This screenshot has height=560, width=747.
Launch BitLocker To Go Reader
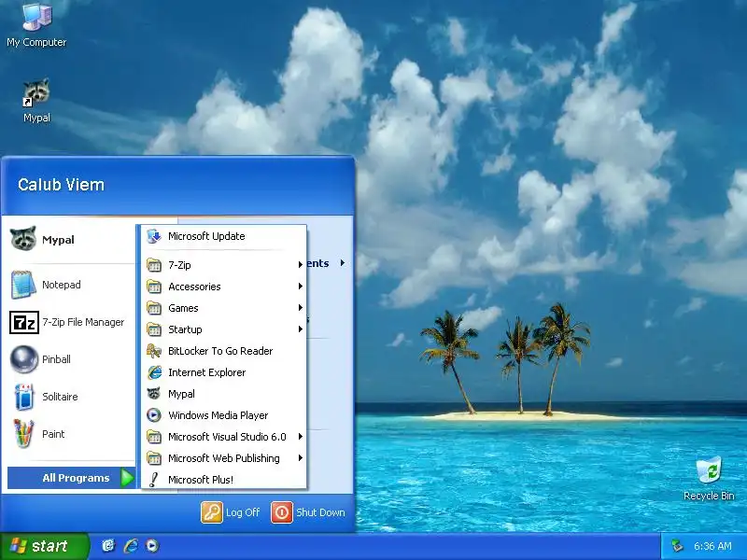tap(224, 351)
